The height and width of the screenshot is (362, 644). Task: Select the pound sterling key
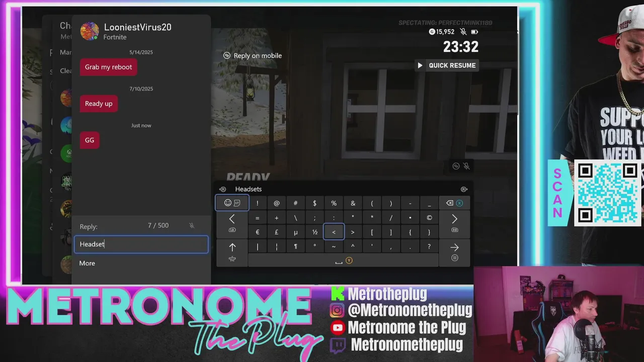pyautogui.click(x=276, y=232)
